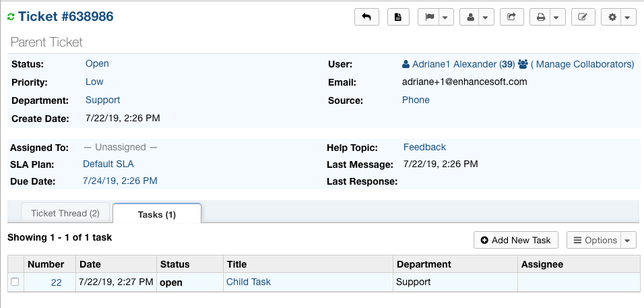The width and height of the screenshot is (644, 308).
Task: Open the Options dropdown above the task list
Action: [601, 240]
